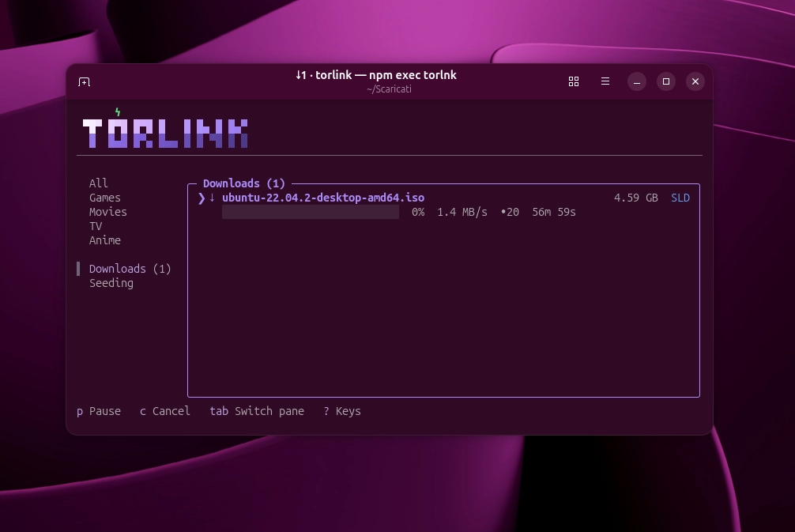
Task: Click the 4.59 GB file size
Action: (636, 198)
